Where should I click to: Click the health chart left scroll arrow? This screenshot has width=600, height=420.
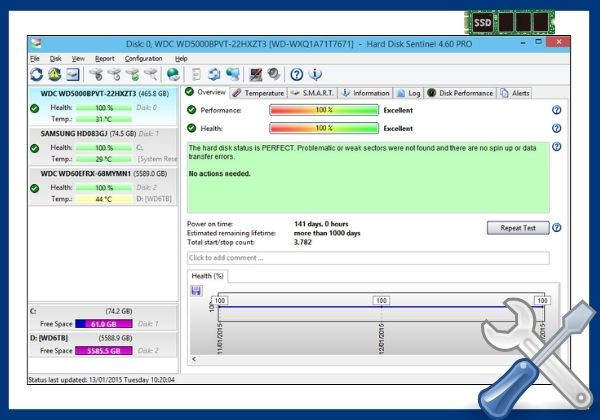194,359
